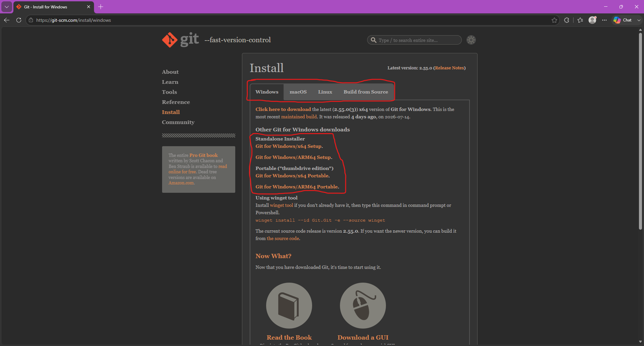Open 'the source code' link
Image resolution: width=644 pixels, height=346 pixels.
point(283,238)
